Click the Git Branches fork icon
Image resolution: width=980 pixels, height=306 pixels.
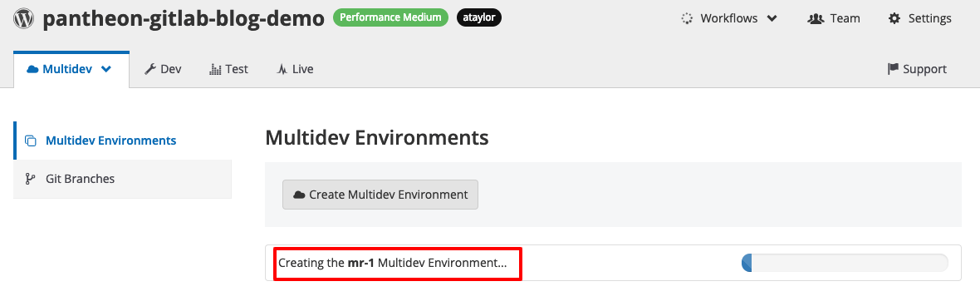[30, 179]
